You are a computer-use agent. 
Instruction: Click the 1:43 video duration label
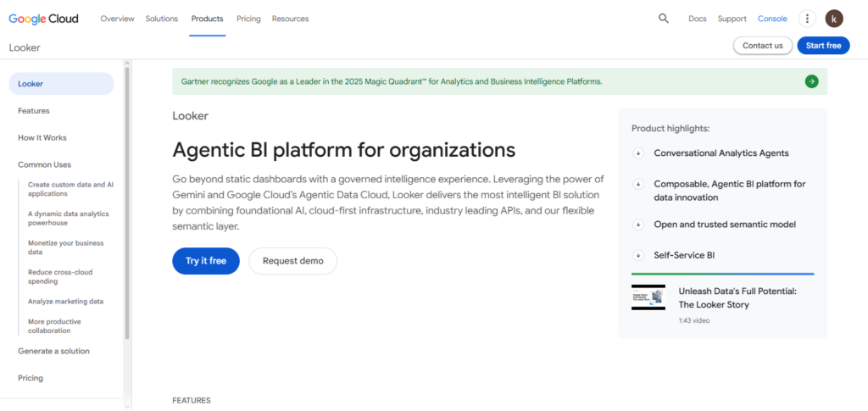pos(694,320)
